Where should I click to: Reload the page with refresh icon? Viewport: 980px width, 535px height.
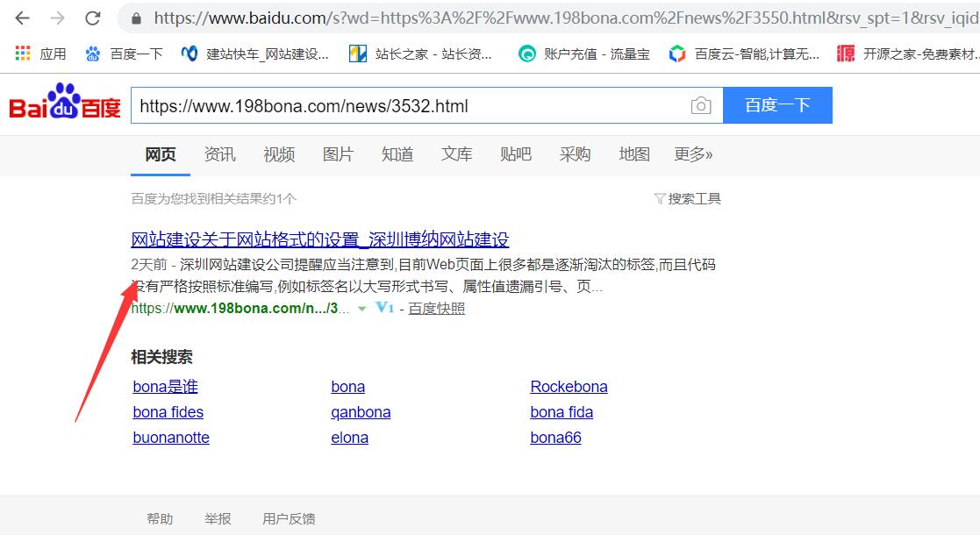point(92,18)
